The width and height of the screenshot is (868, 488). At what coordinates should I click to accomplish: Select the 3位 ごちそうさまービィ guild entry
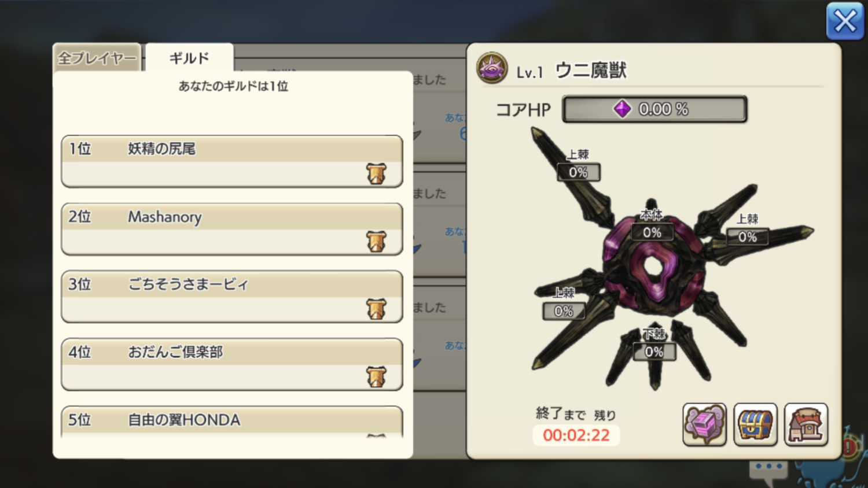click(232, 297)
